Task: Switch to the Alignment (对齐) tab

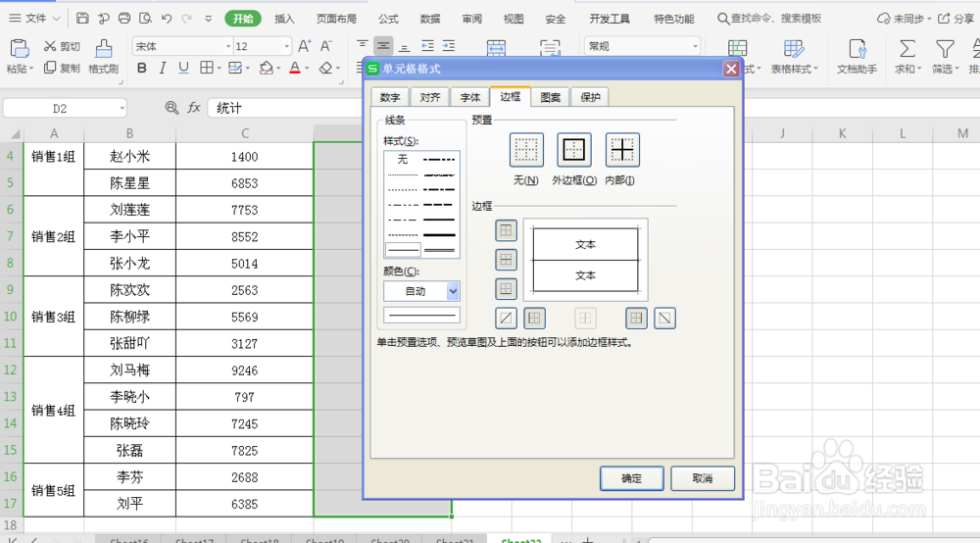Action: [430, 97]
